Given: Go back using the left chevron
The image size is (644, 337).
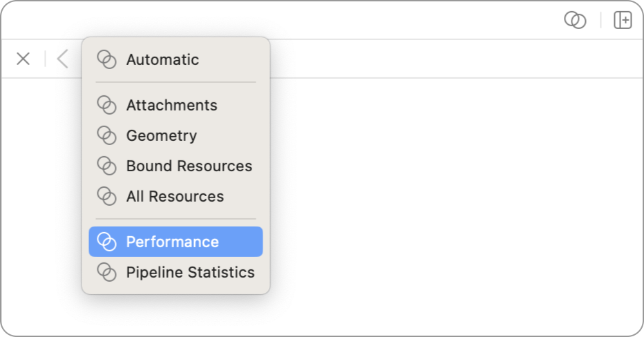Looking at the screenshot, I should (x=63, y=59).
